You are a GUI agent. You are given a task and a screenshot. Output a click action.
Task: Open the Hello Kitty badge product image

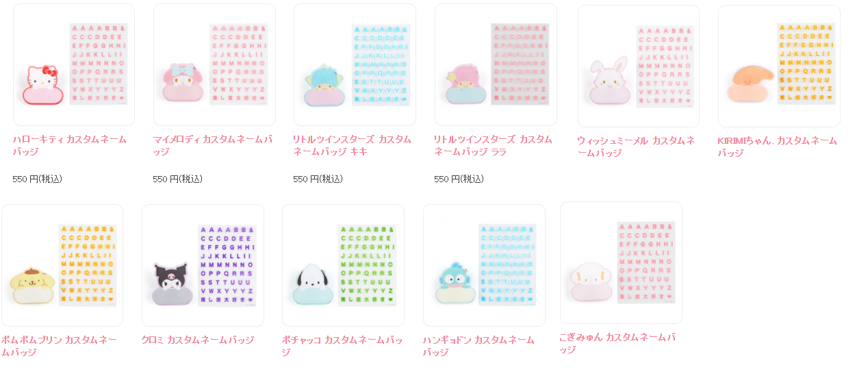coord(74,64)
